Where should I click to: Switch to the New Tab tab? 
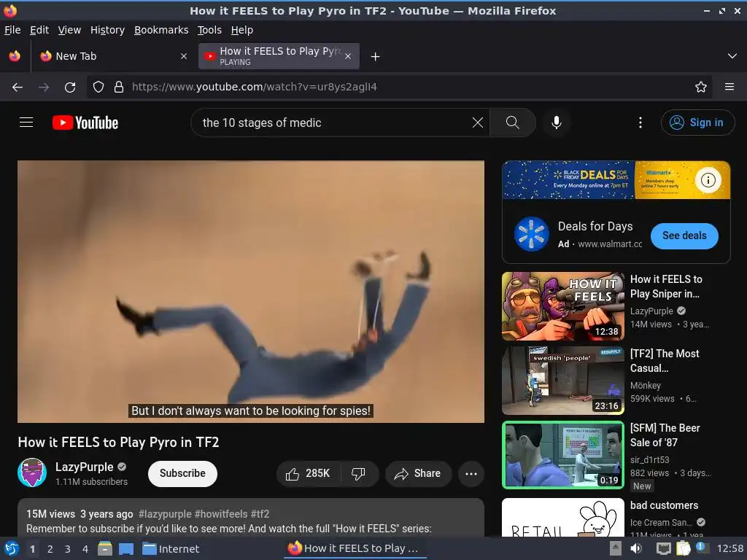click(x=112, y=56)
